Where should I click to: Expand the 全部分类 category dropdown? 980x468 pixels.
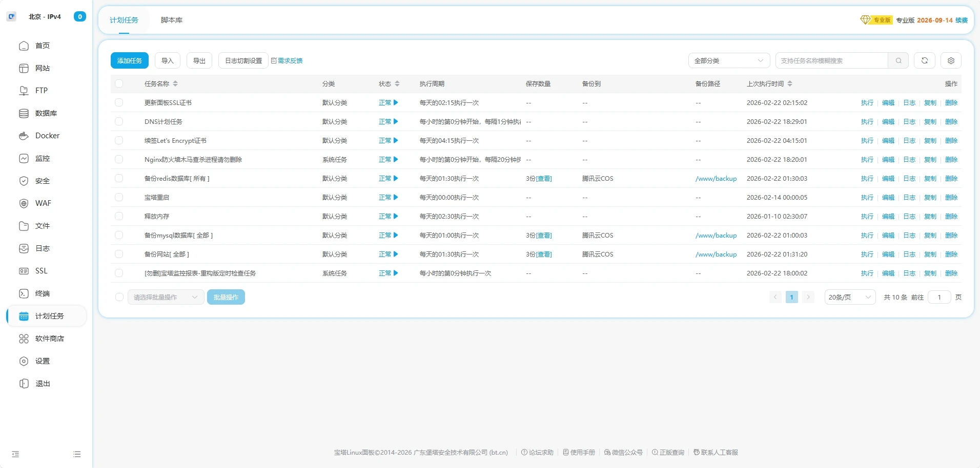coord(728,60)
